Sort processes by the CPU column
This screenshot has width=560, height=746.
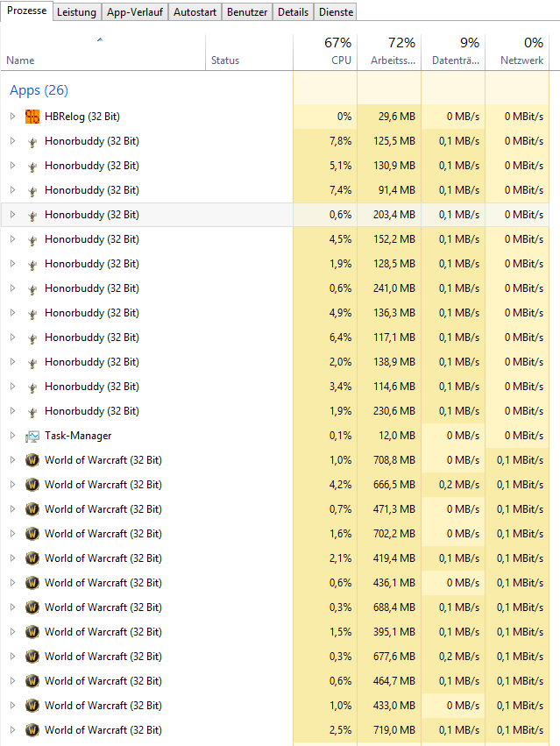[325, 53]
